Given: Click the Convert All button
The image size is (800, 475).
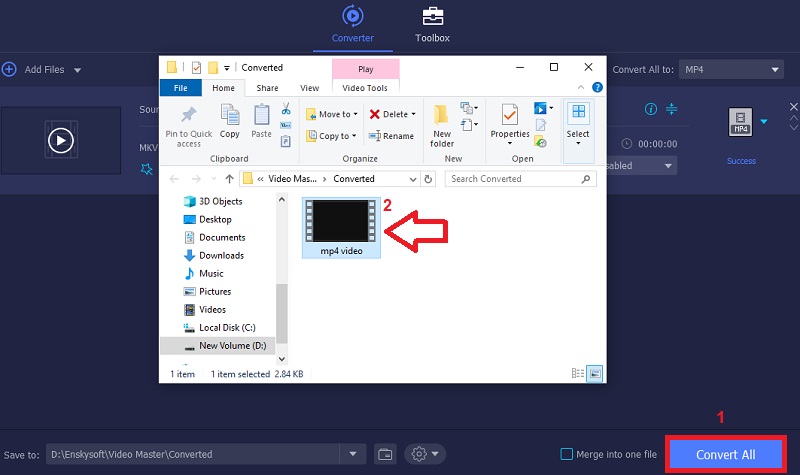Looking at the screenshot, I should (x=726, y=454).
